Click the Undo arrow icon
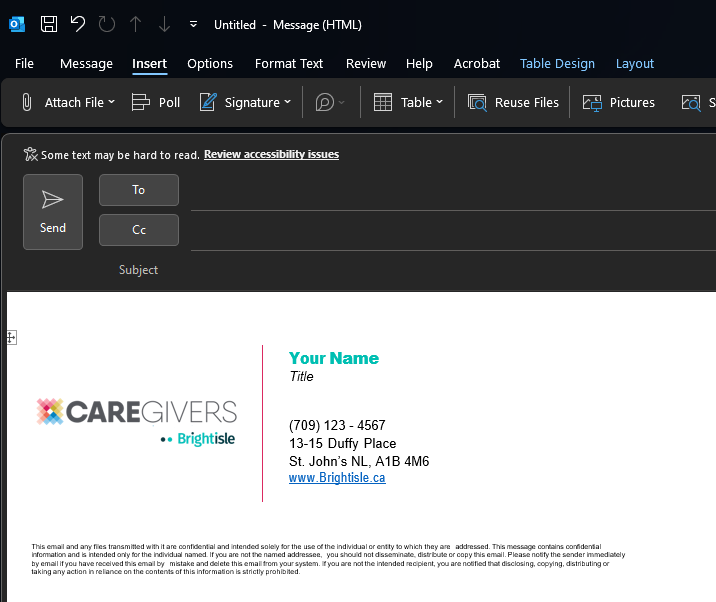Image resolution: width=716 pixels, height=602 pixels. [x=78, y=24]
